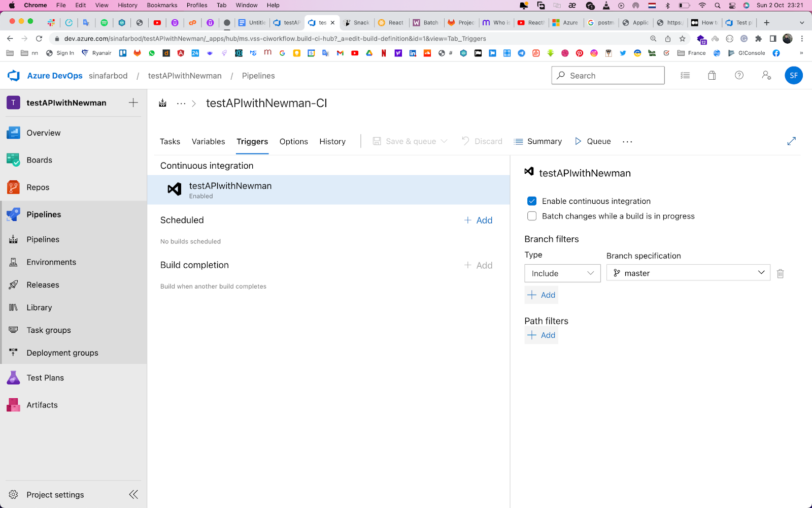Open the pipeline Summary
The width and height of the screenshot is (812, 508).
point(538,141)
